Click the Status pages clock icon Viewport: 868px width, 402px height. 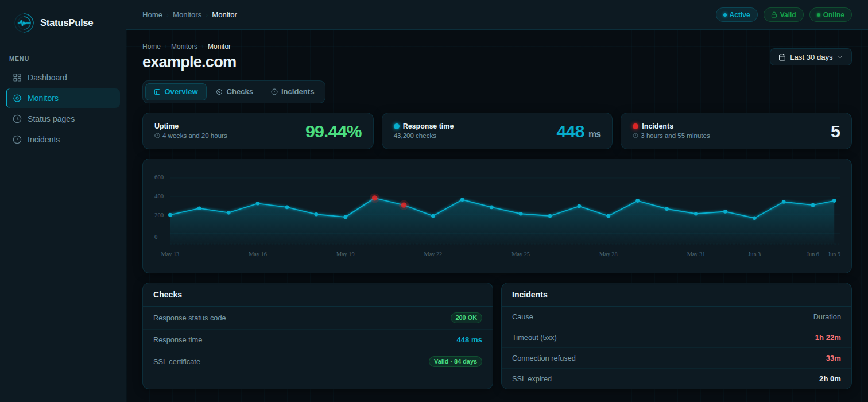point(17,119)
